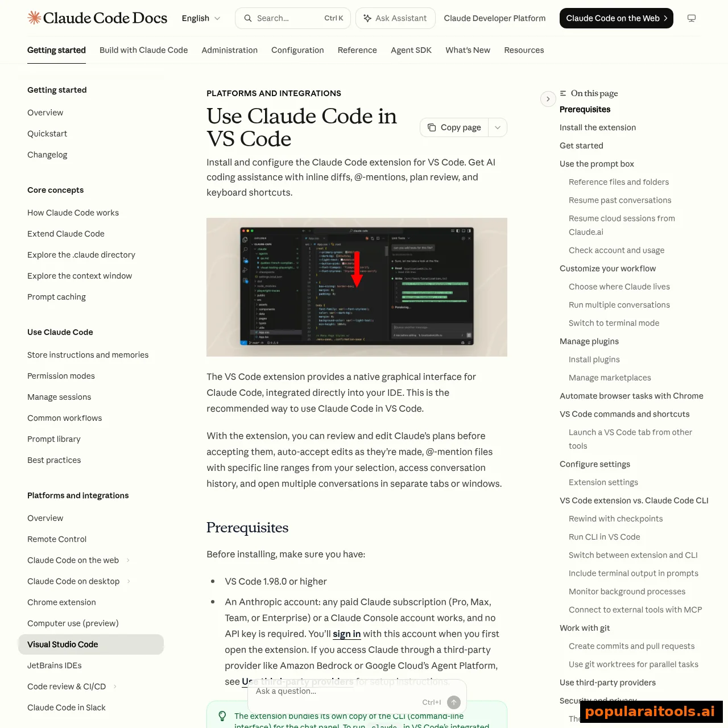This screenshot has height=728, width=728.
Task: Click the VS Code screenshot image
Action: pyautogui.click(x=357, y=287)
